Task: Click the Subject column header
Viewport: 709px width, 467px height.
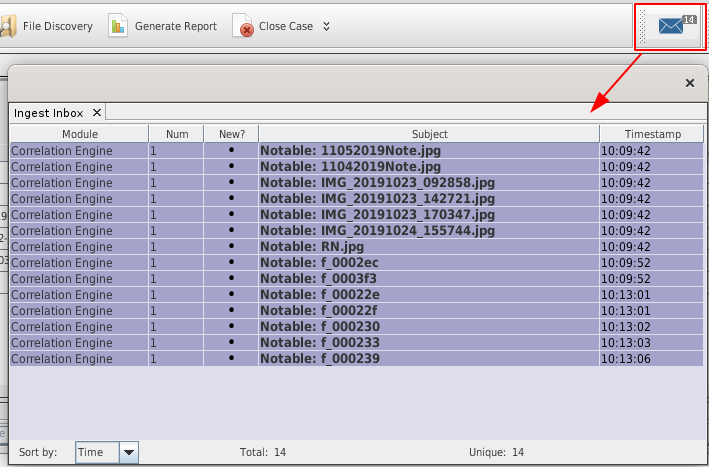Action: click(429, 134)
